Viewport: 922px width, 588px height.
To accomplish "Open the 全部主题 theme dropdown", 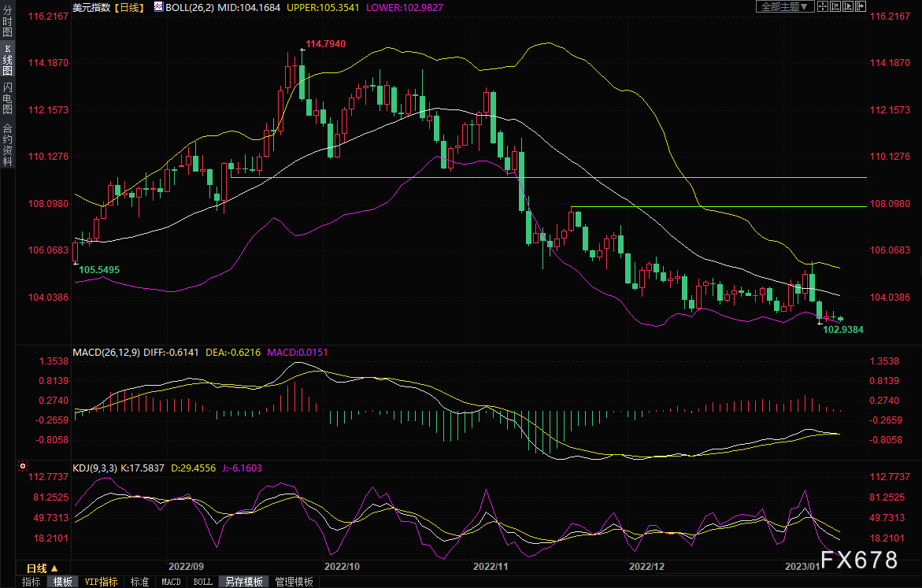I will (x=784, y=6).
